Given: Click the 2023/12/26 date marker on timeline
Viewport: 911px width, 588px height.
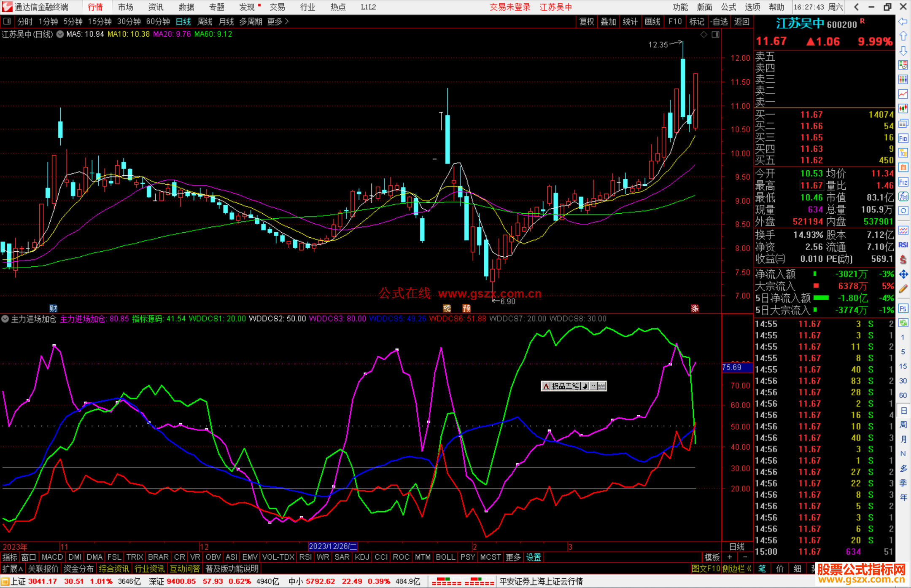Looking at the screenshot, I should tap(333, 546).
